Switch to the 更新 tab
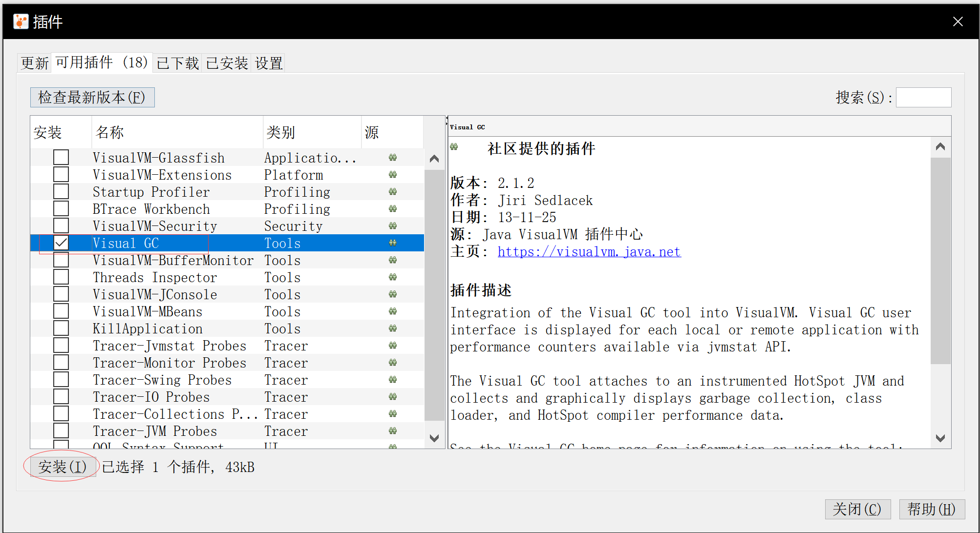This screenshot has height=533, width=980. pyautogui.click(x=34, y=62)
